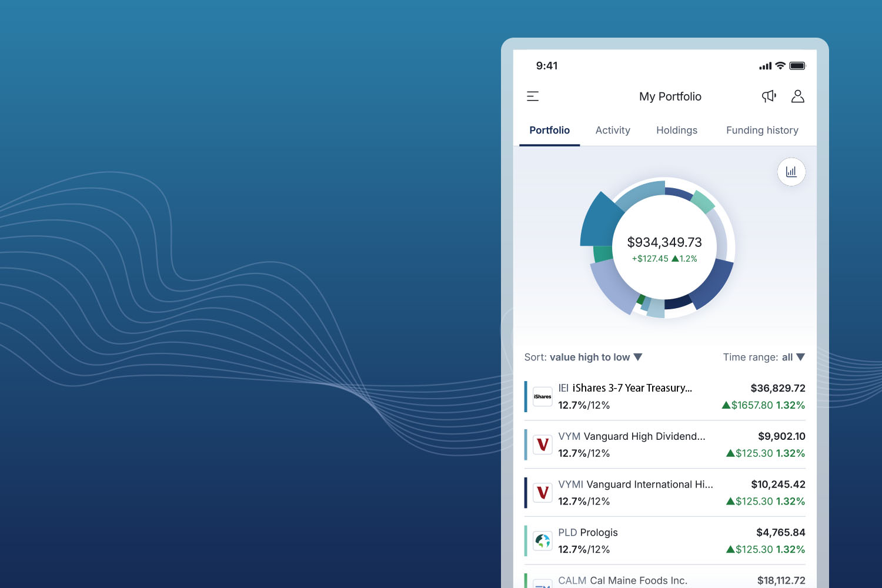Select the Portfolio tab
The height and width of the screenshot is (588, 882).
(x=549, y=131)
